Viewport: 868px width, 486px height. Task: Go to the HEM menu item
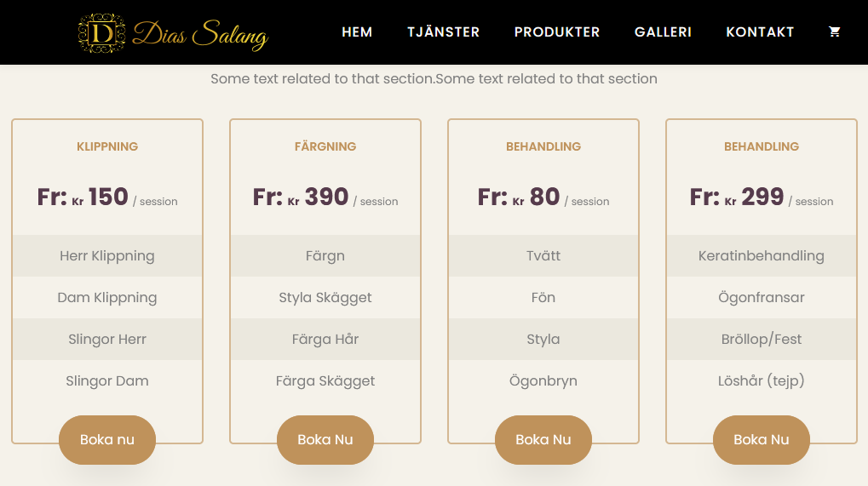pyautogui.click(x=357, y=31)
